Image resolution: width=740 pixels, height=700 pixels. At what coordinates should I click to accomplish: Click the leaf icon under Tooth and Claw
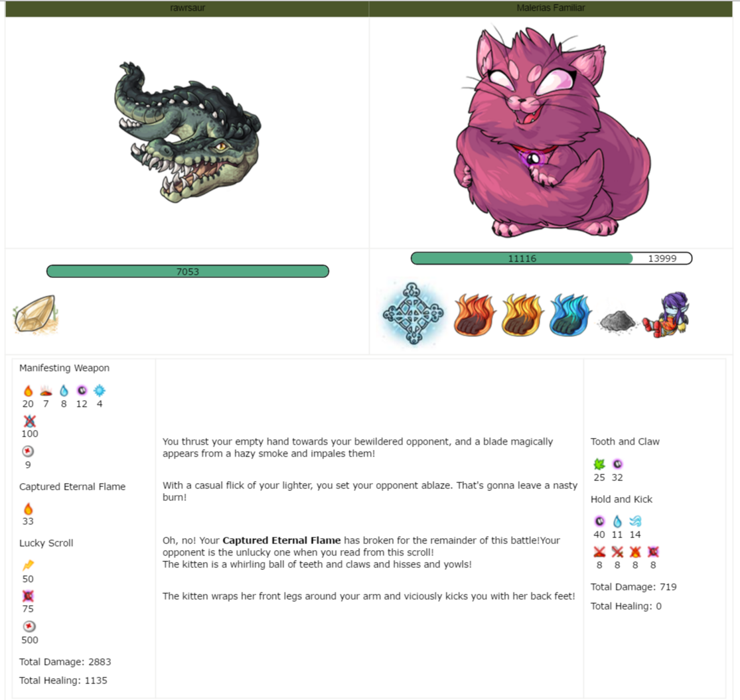(599, 464)
